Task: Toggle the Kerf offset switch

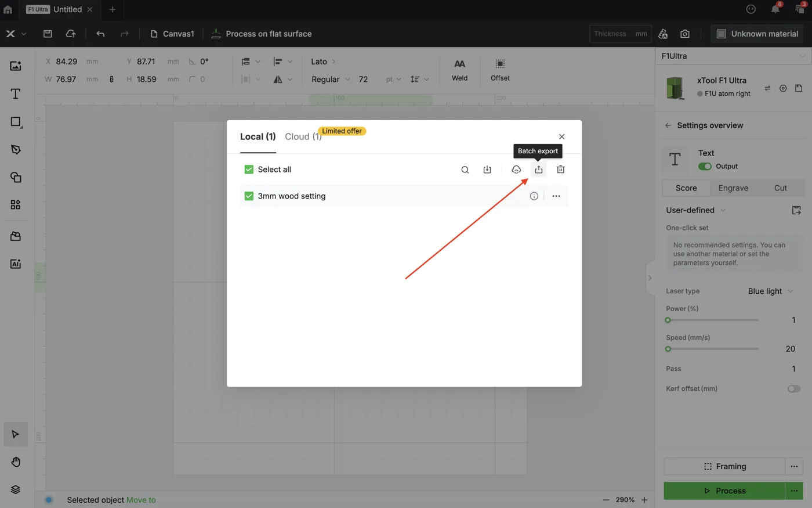Action: (794, 389)
